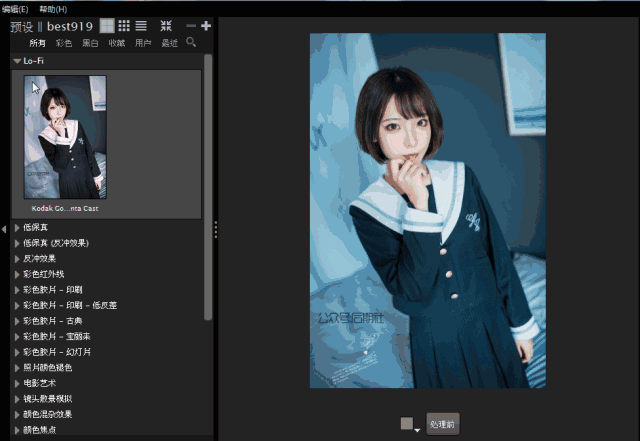This screenshot has width=640, height=441.
Task: Expand the 低保真 category
Action: click(17, 227)
